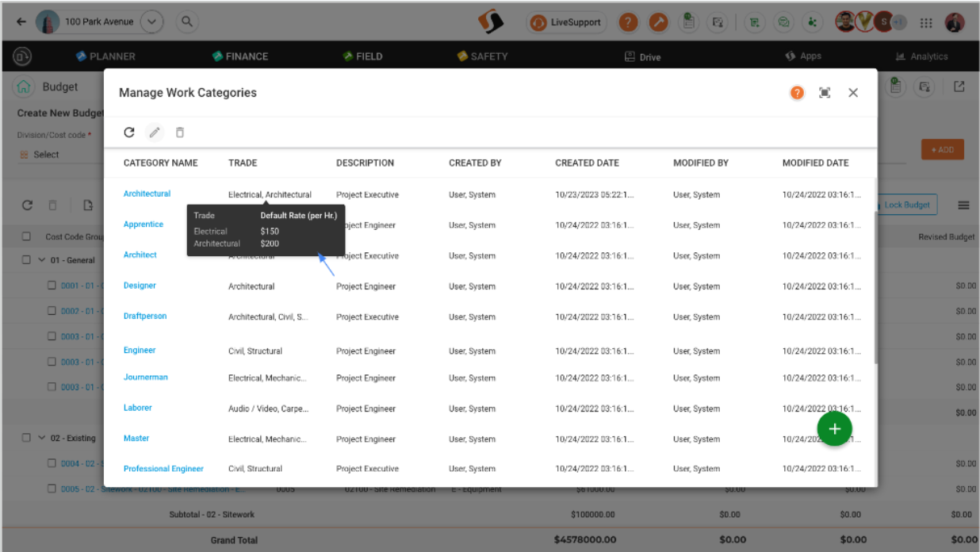Open the Apprentice category link
The width and height of the screenshot is (980, 552).
click(x=144, y=224)
